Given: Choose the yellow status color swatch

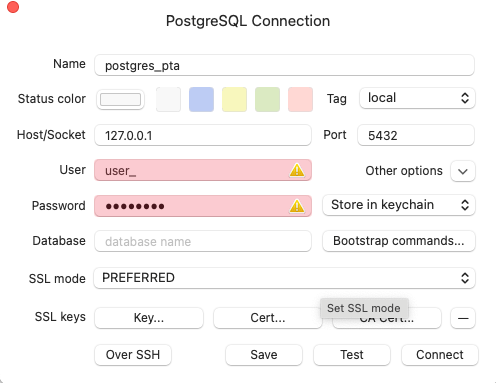Looking at the screenshot, I should 234,99.
